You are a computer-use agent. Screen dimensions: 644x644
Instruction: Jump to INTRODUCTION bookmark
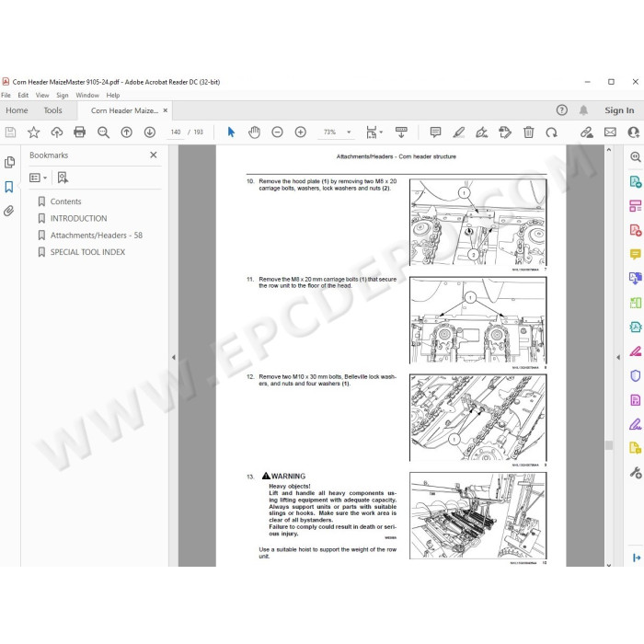coord(78,219)
